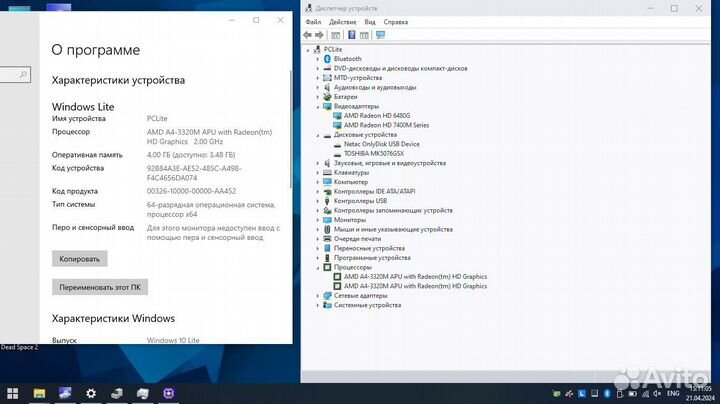Image resolution: width=720 pixels, height=404 pixels.
Task: Click the PCLite computer root icon
Action: click(317, 49)
